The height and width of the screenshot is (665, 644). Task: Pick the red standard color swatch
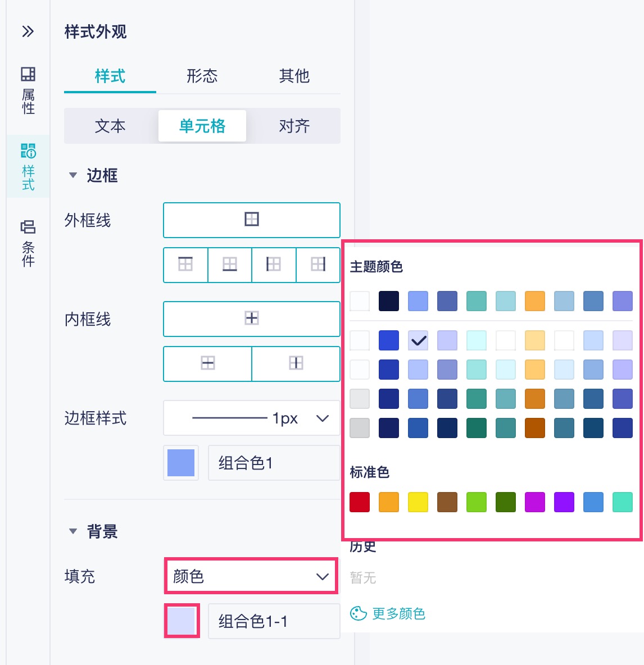pos(360,502)
